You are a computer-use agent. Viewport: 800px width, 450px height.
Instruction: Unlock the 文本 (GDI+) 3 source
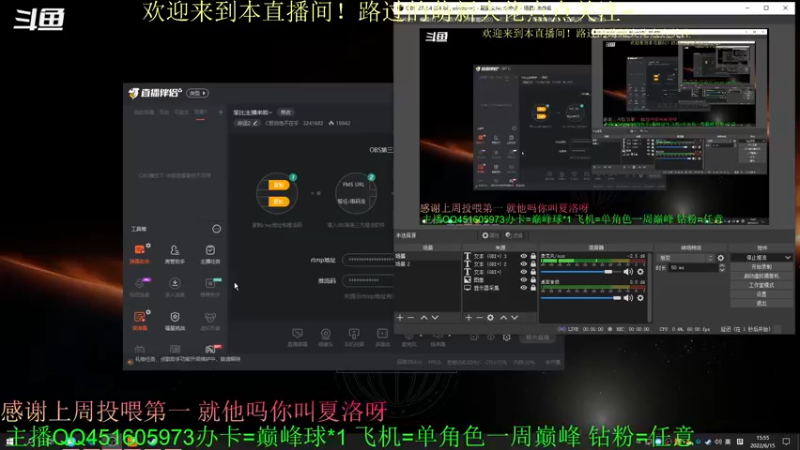[533, 256]
